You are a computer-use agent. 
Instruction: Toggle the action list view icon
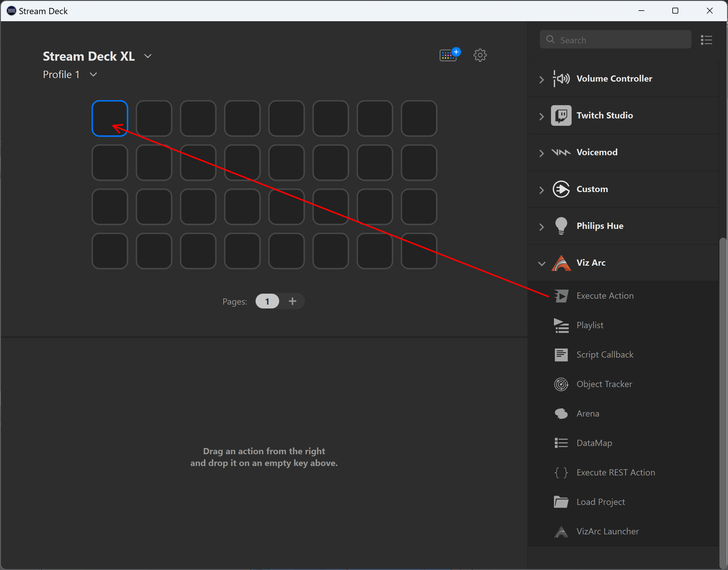coord(706,40)
